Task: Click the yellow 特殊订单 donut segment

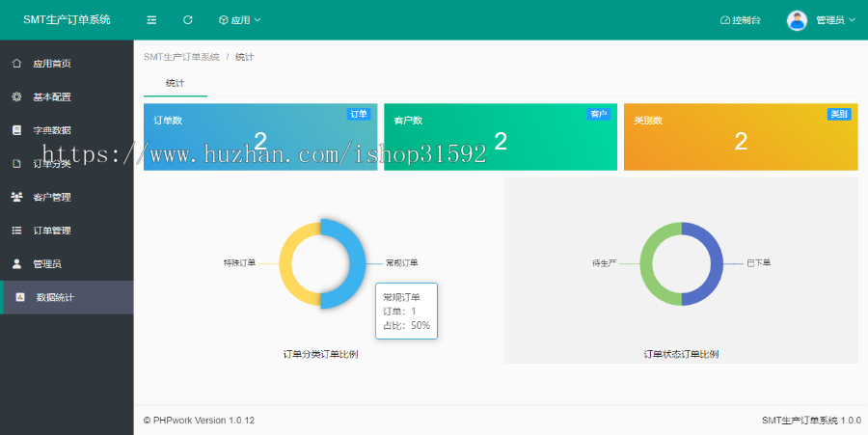Action: [285, 264]
